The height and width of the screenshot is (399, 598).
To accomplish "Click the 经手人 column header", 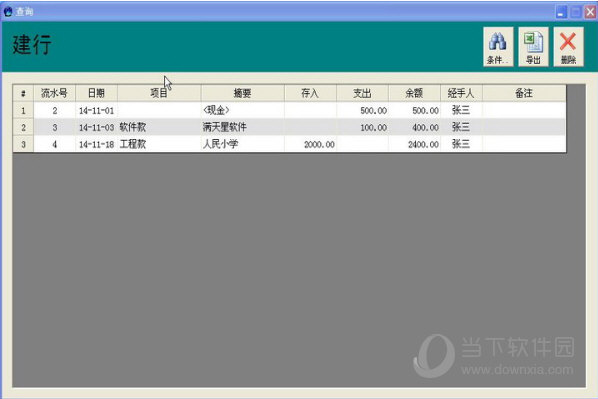I will pos(461,93).
